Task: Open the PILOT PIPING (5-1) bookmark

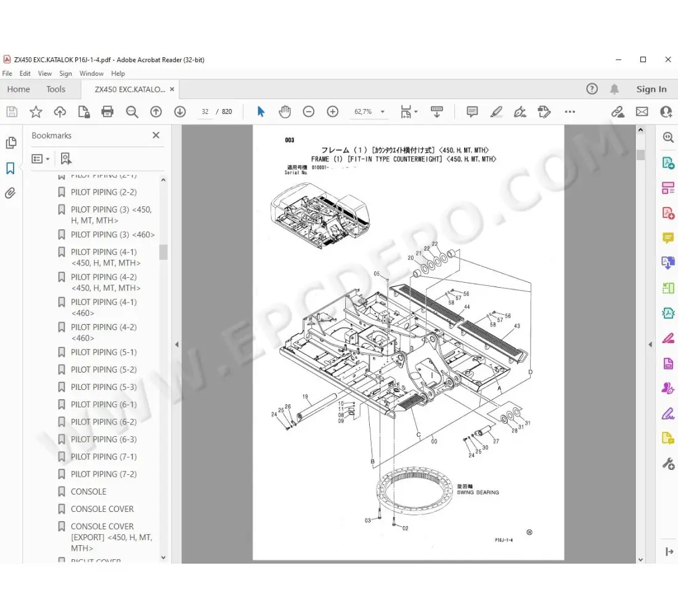Action: pyautogui.click(x=104, y=352)
